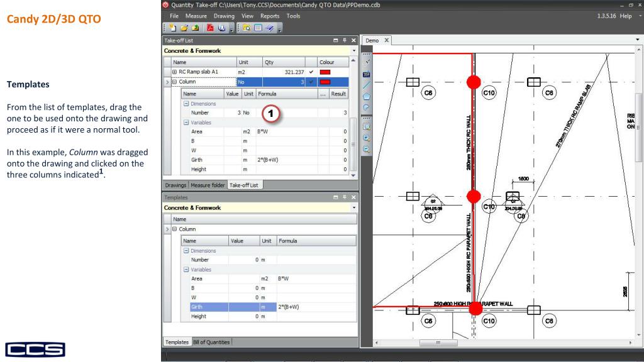Image resolution: width=644 pixels, height=362 pixels.
Task: Click red colour swatch for RC Ramp slab
Action: [325, 72]
